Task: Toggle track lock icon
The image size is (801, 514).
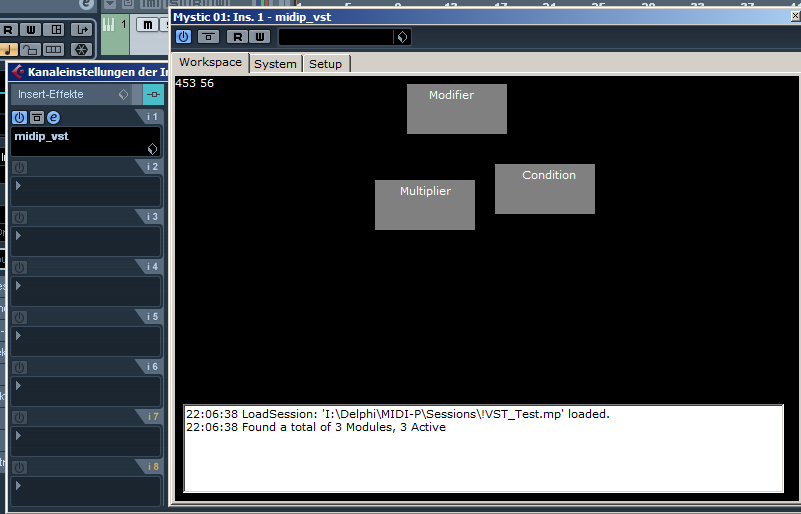Action: point(30,50)
